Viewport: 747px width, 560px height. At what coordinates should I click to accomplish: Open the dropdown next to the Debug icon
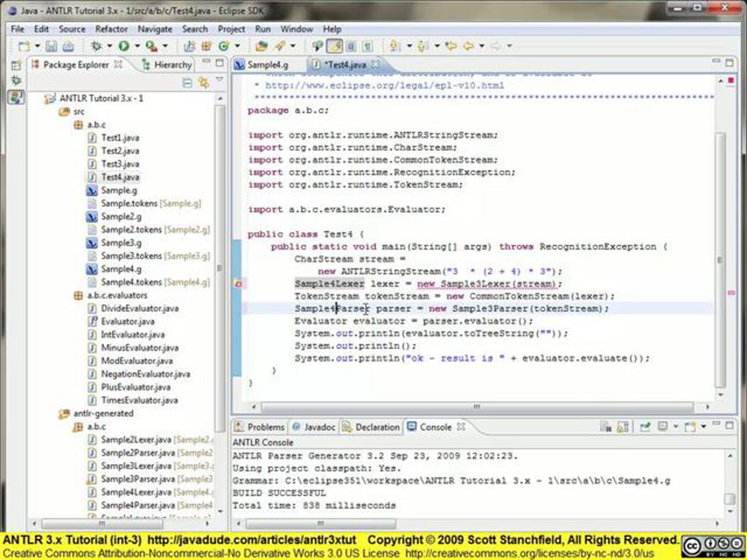coord(110,46)
